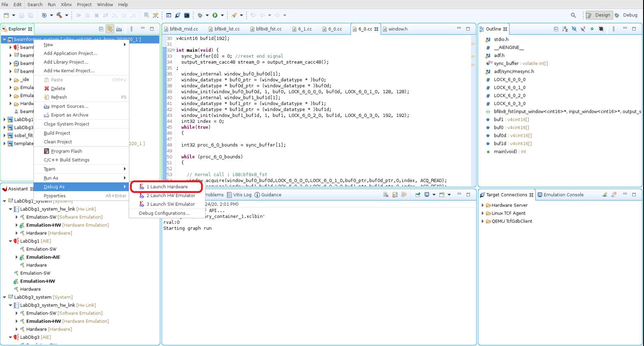Switch to the Debug perspective

coord(626,15)
